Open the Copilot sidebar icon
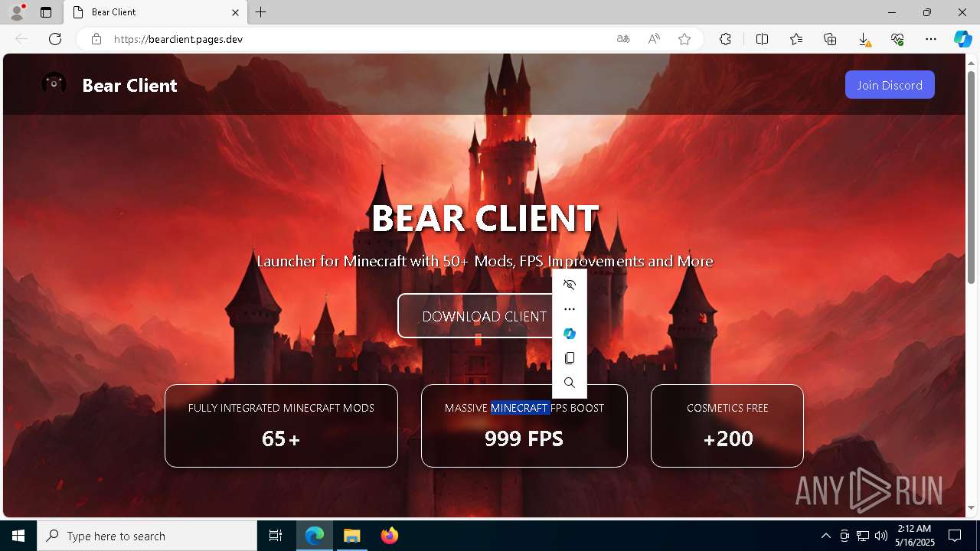Viewport: 980px width, 551px height. click(962, 39)
